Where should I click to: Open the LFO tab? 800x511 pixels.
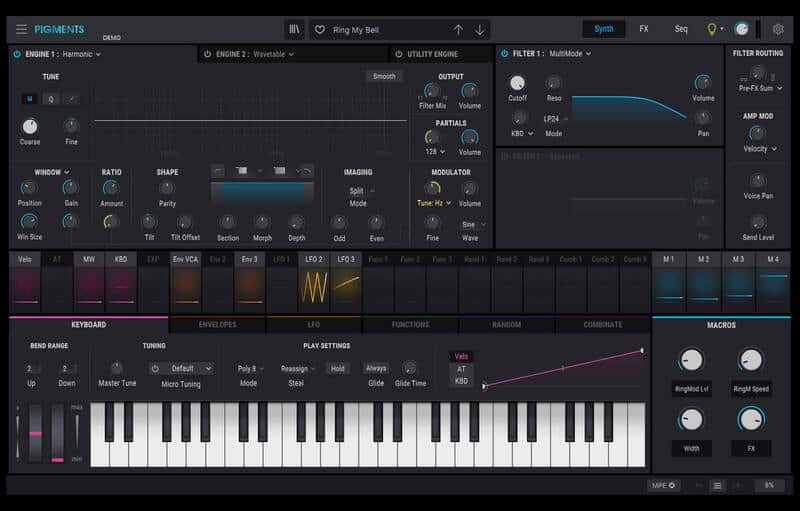314,325
